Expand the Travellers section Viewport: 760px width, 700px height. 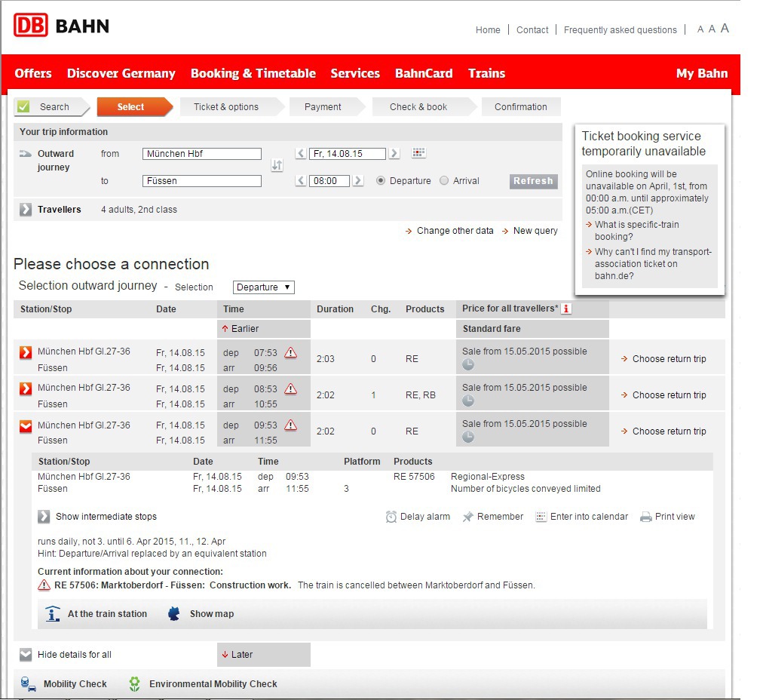[x=25, y=210]
